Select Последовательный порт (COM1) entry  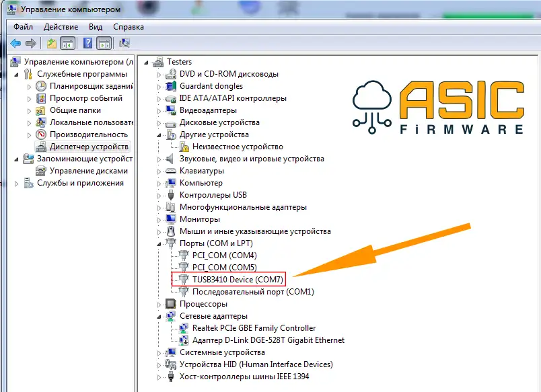point(253,292)
